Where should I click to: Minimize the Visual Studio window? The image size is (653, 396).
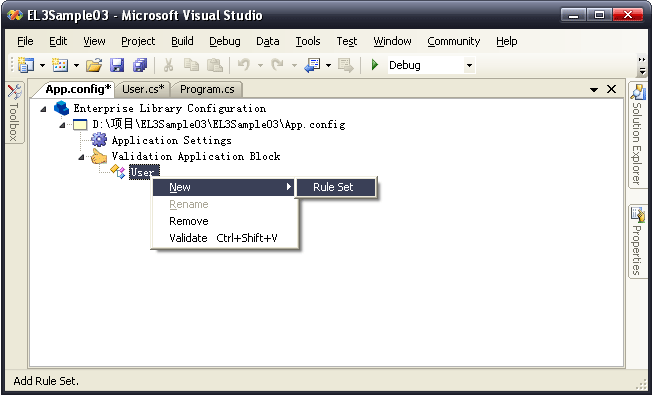pyautogui.click(x=574, y=16)
